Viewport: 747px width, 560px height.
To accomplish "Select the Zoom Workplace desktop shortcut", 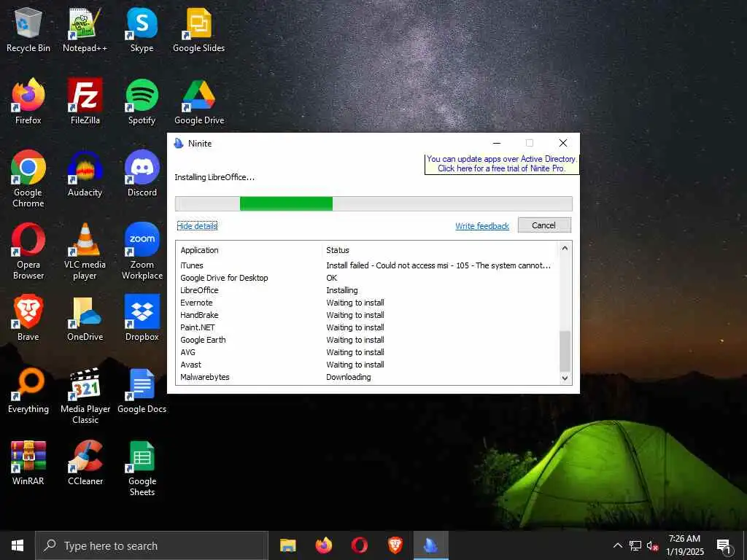I will pos(142,252).
